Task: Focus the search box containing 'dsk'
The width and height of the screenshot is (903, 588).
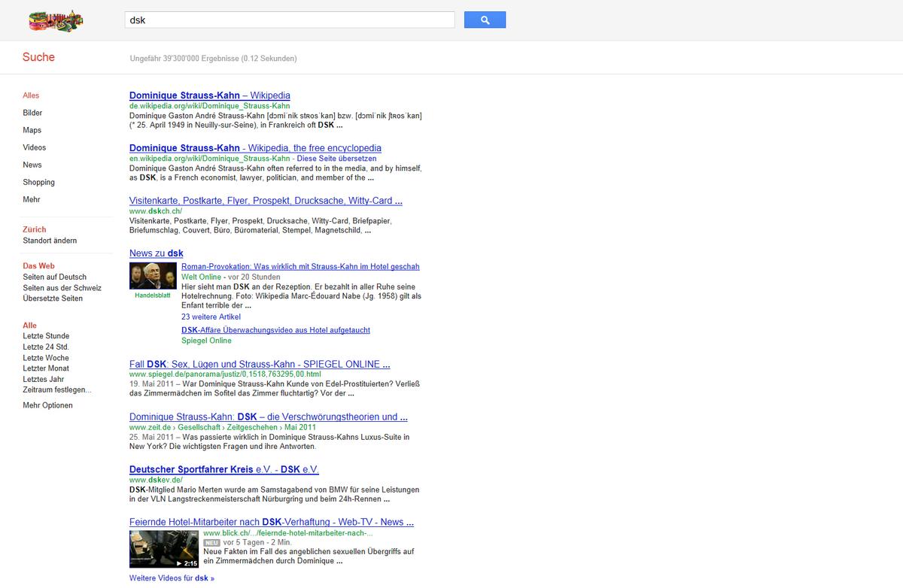Action: click(290, 20)
